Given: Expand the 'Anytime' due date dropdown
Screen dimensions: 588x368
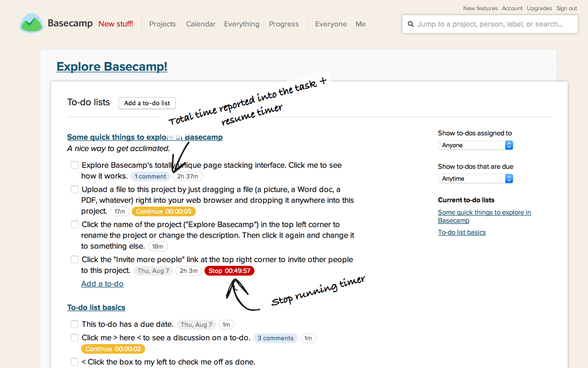Looking at the screenshot, I should click(x=475, y=179).
